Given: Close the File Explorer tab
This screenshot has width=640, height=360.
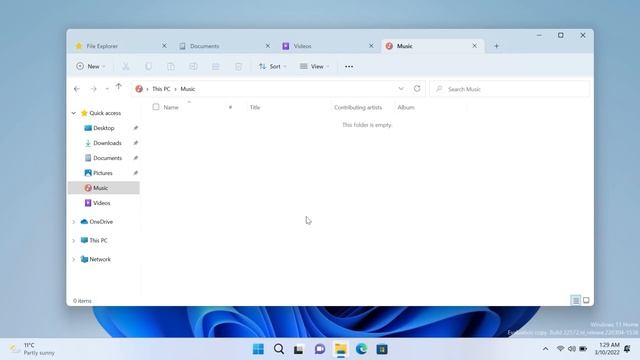Looking at the screenshot, I should pyautogui.click(x=164, y=46).
